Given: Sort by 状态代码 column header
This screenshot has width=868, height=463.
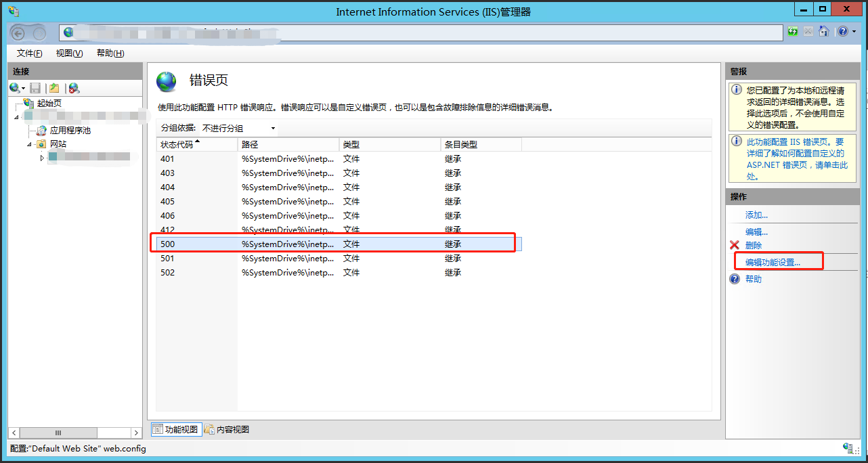Looking at the screenshot, I should pyautogui.click(x=197, y=144).
